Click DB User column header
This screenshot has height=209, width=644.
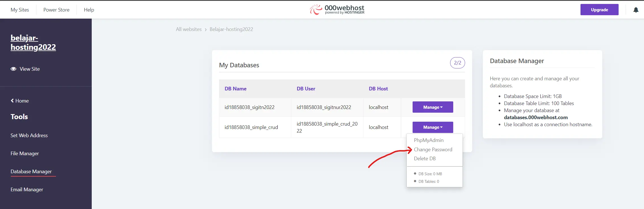306,89
